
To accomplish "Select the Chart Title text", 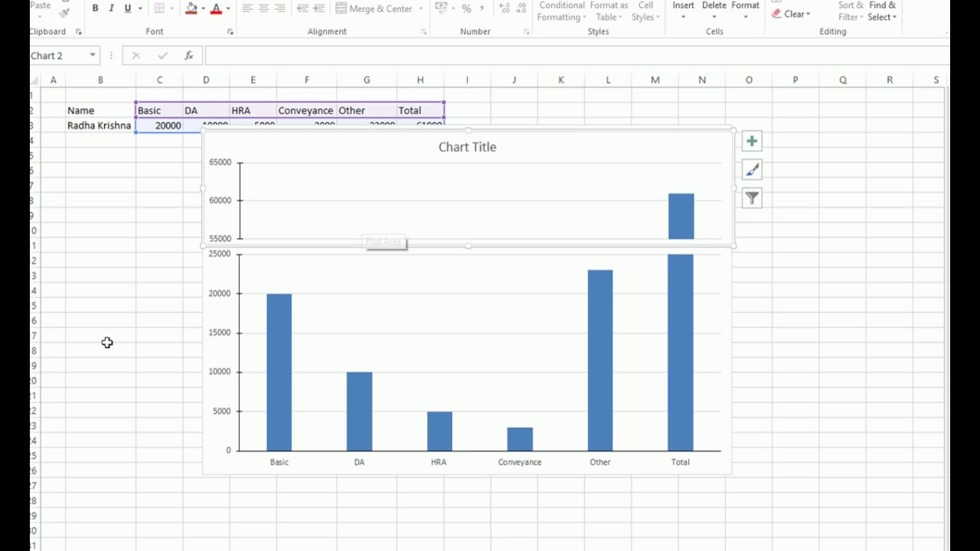I will (467, 147).
